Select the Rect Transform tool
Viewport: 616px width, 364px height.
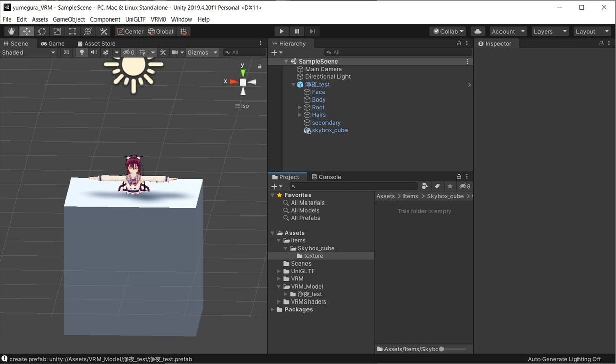pos(72,31)
